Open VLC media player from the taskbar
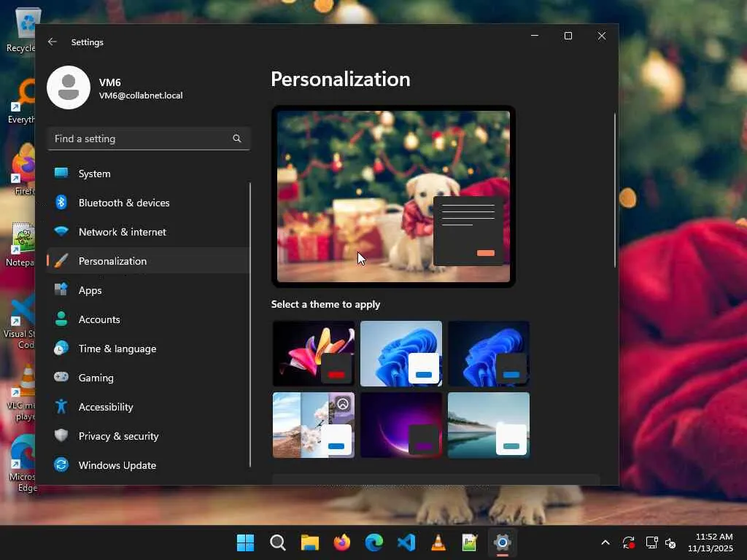This screenshot has width=747, height=560. pyautogui.click(x=438, y=542)
